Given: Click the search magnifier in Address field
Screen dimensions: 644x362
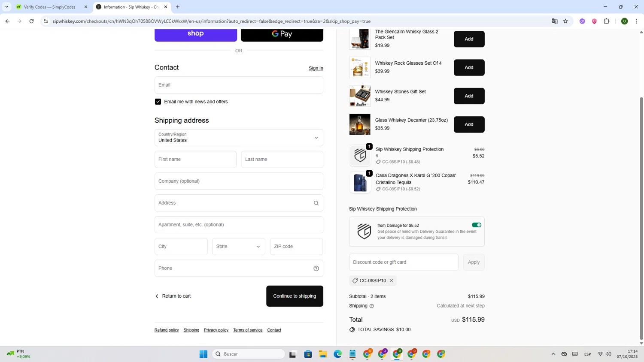Looking at the screenshot, I should (x=316, y=203).
